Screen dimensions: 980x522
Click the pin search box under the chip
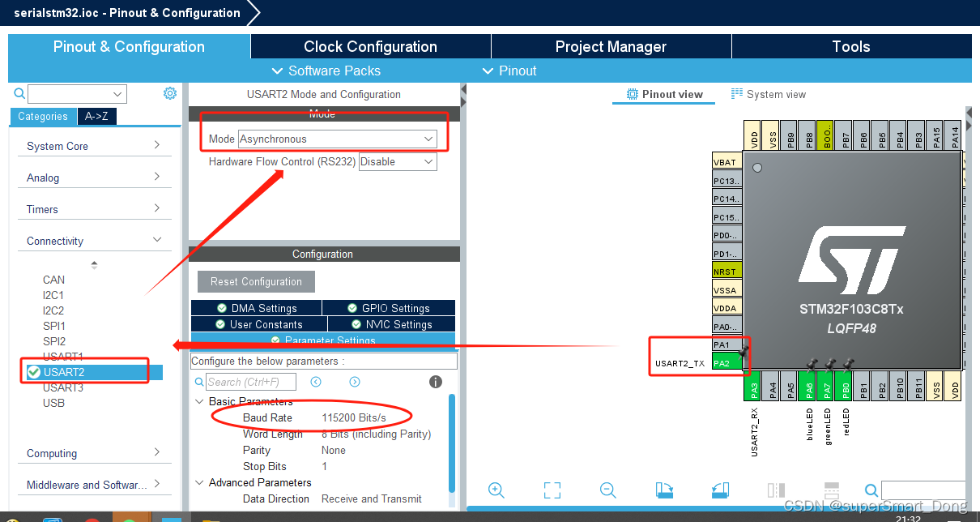(923, 490)
